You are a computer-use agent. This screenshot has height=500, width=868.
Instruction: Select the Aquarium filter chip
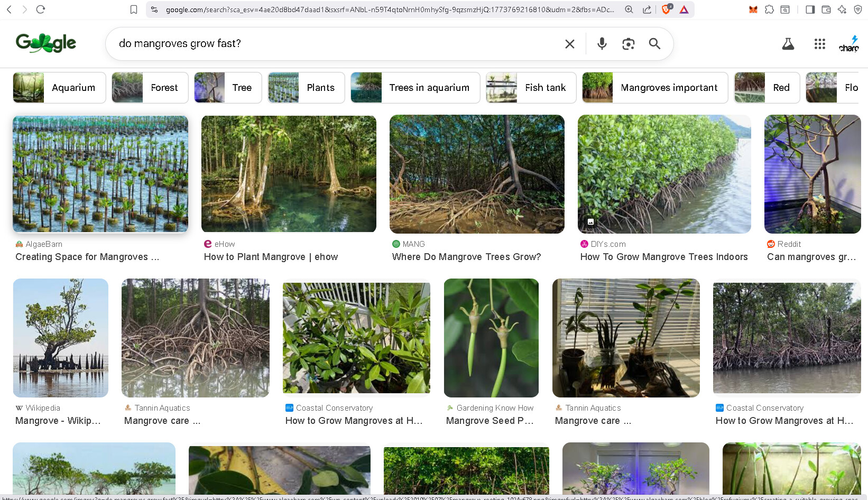59,88
